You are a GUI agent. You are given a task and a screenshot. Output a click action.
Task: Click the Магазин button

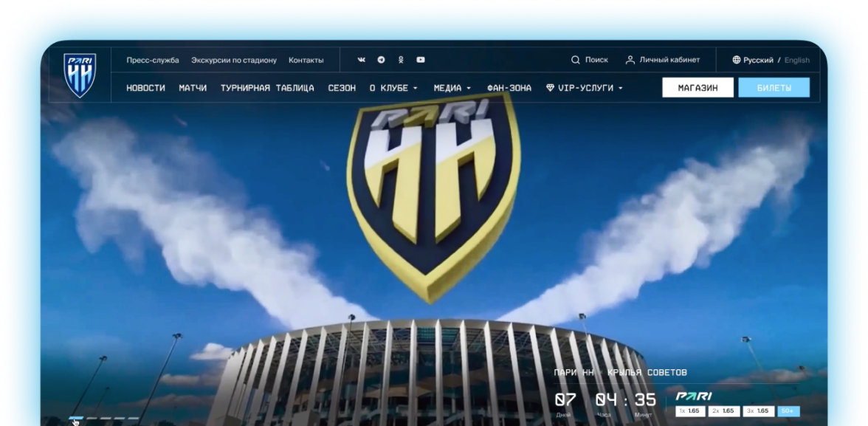coord(698,88)
